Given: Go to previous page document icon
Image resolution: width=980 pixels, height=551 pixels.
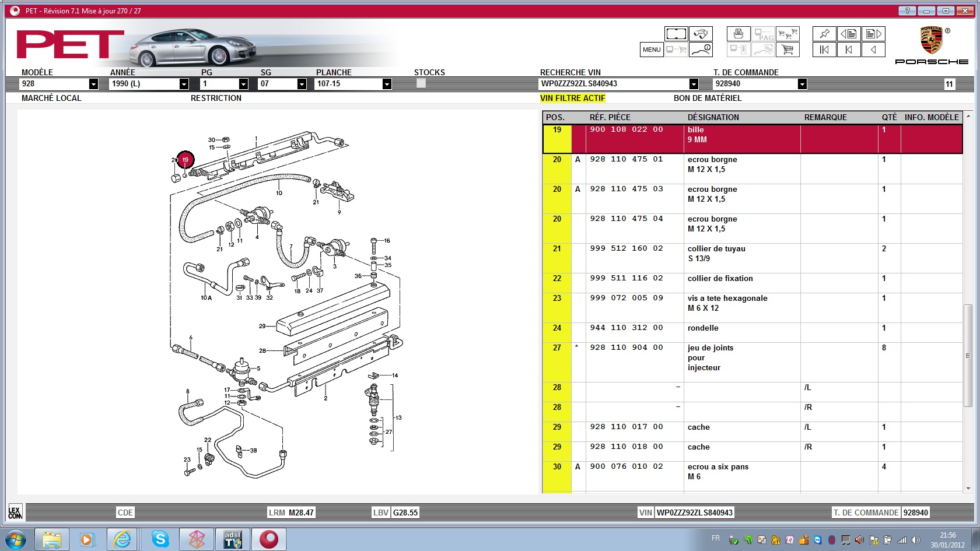Looking at the screenshot, I should tap(849, 34).
